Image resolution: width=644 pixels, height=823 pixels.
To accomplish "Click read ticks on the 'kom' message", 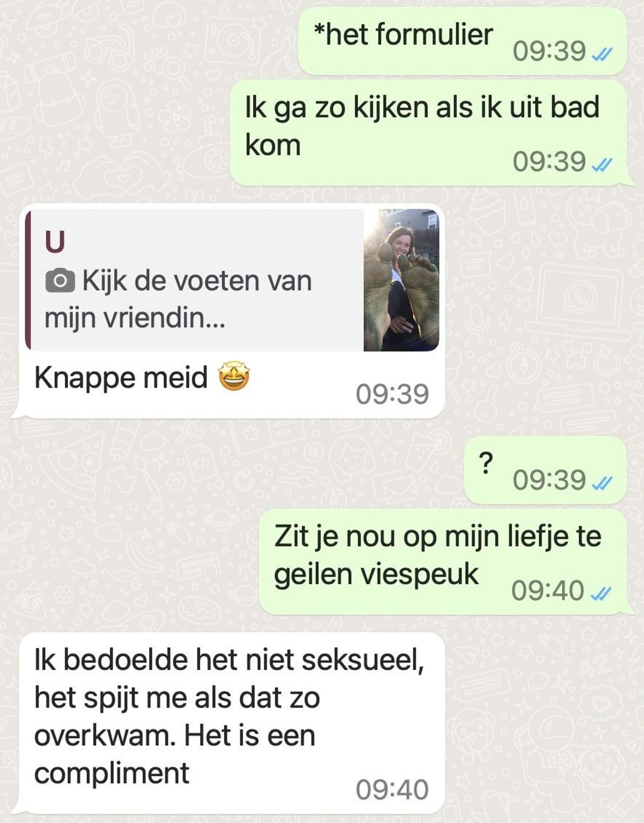I will pos(602,164).
